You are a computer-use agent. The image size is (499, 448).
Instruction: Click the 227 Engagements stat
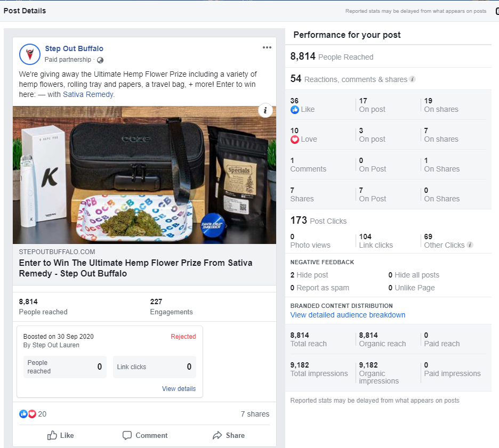pyautogui.click(x=171, y=307)
